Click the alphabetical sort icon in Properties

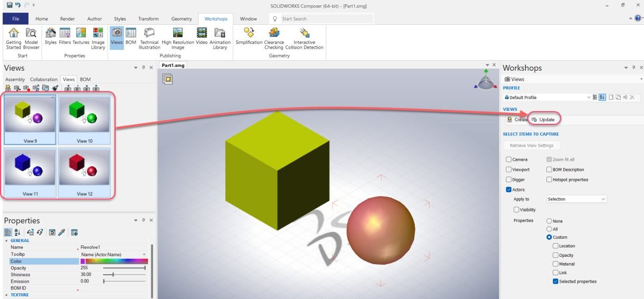[17, 232]
